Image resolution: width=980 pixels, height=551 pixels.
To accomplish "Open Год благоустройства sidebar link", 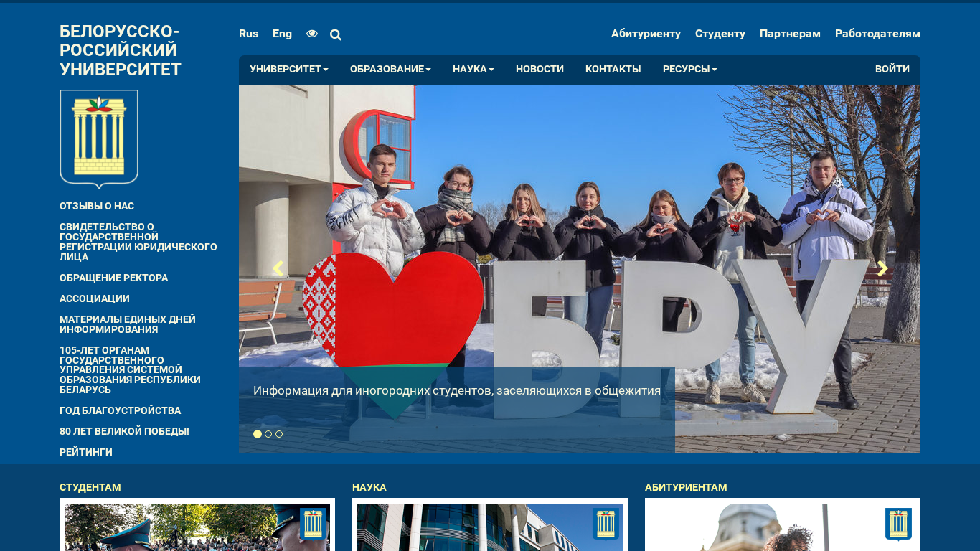I will pyautogui.click(x=120, y=410).
